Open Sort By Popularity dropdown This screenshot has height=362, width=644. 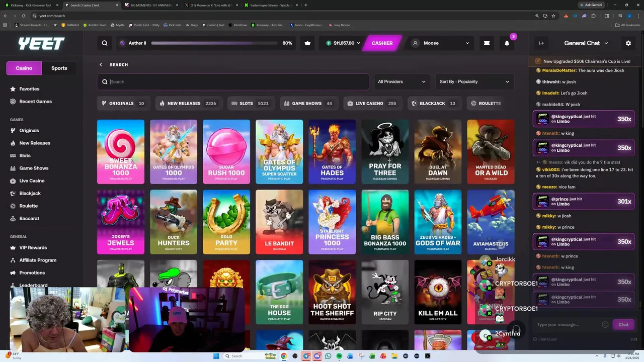pos(474,82)
